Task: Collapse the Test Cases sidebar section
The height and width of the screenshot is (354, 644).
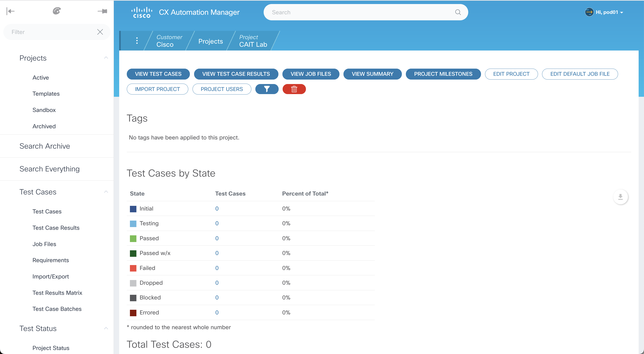Action: (x=106, y=192)
